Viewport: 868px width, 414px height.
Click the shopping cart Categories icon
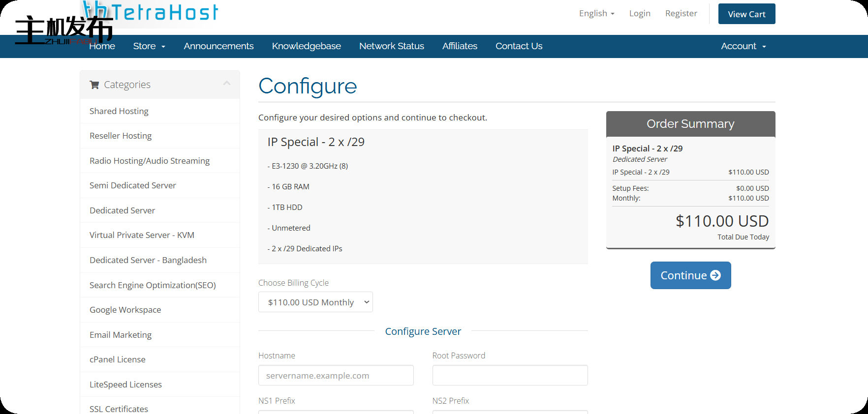coord(94,85)
